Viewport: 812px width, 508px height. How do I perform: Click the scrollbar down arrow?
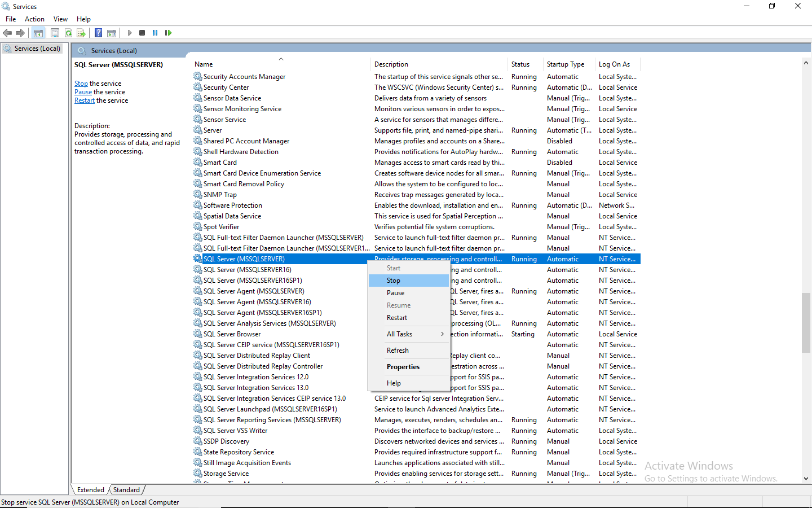point(806,479)
